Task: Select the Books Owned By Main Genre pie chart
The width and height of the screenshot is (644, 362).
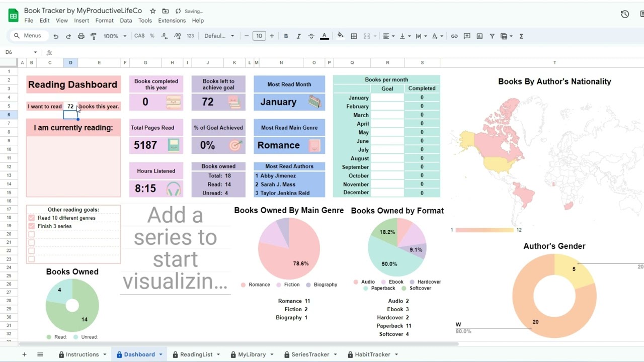Action: 289,249
